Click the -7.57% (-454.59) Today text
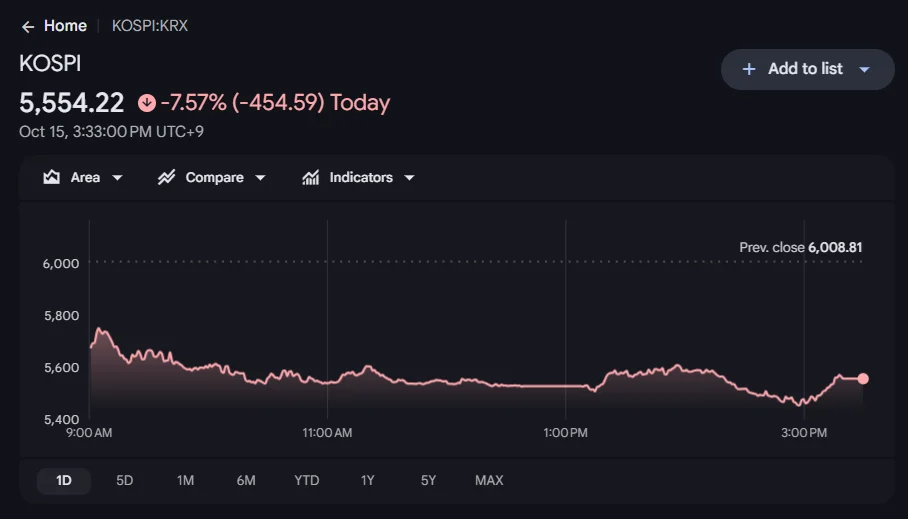 (x=275, y=103)
